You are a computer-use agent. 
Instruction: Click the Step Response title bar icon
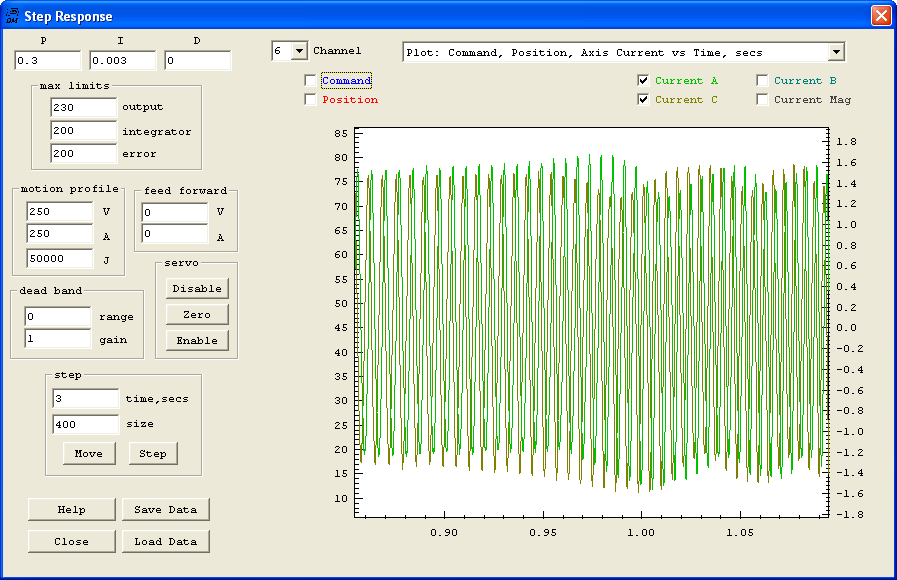coord(12,16)
